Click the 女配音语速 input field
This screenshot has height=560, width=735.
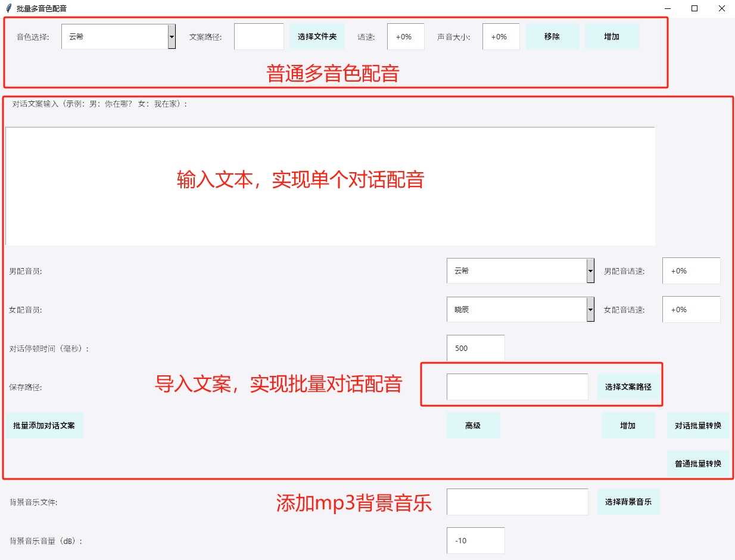pos(691,309)
